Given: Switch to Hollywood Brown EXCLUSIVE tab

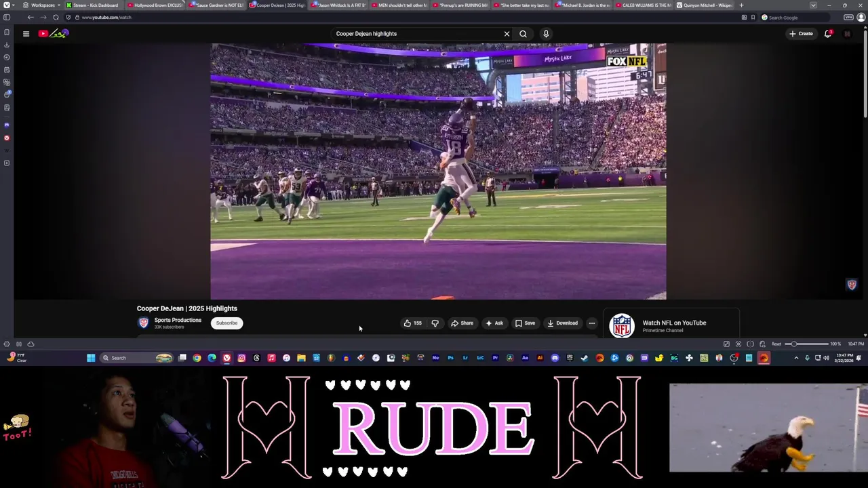Looking at the screenshot, I should (154, 5).
